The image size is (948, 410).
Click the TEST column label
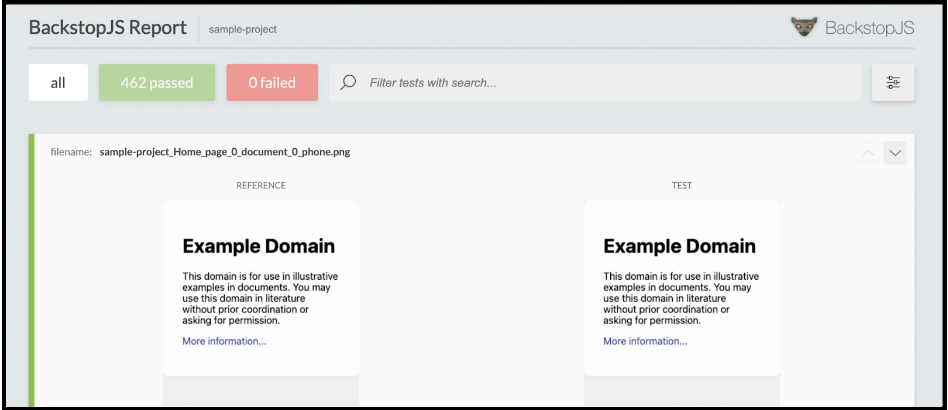(681, 186)
